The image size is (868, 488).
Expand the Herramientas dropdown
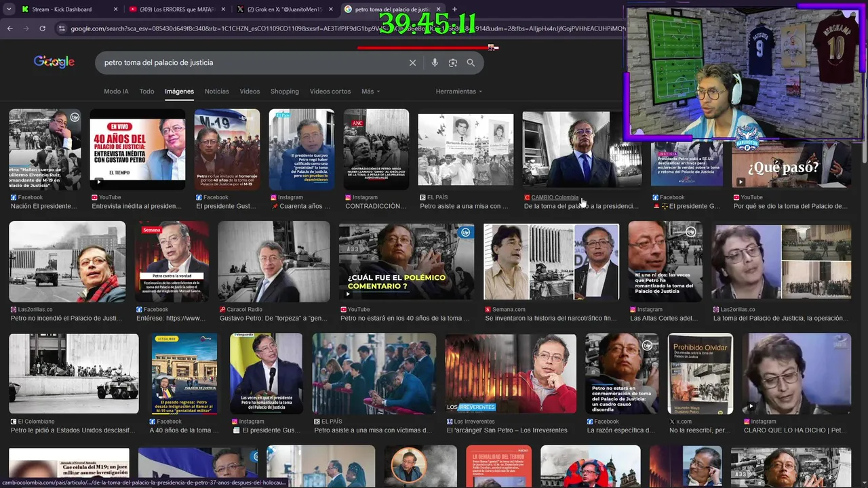[459, 91]
